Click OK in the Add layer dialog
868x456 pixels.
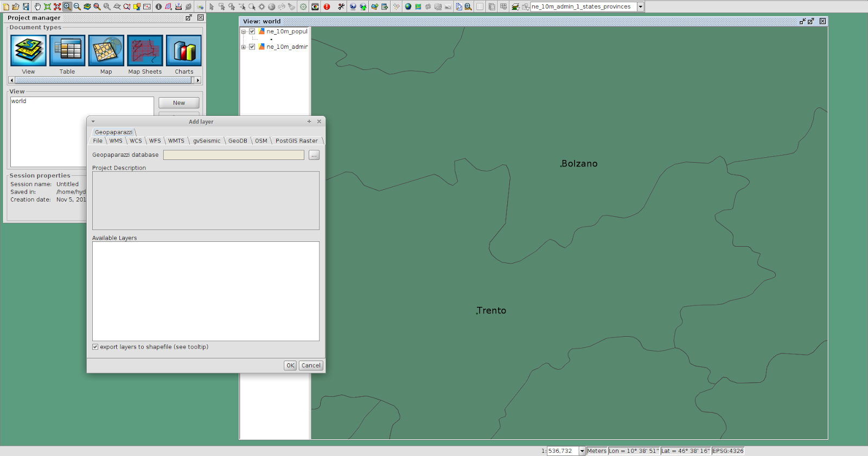(290, 365)
